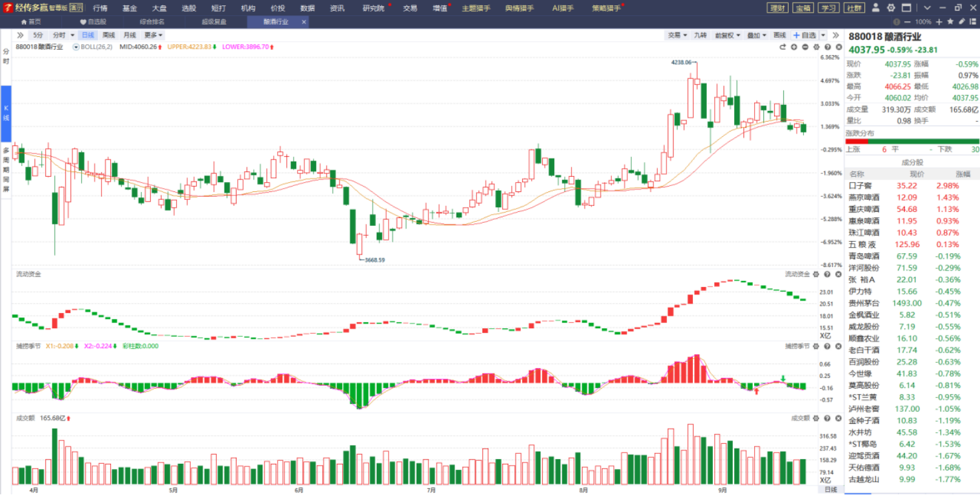The width and height of the screenshot is (980, 495).
Task: Open the main K-line chart help icon
Action: coord(827,47)
